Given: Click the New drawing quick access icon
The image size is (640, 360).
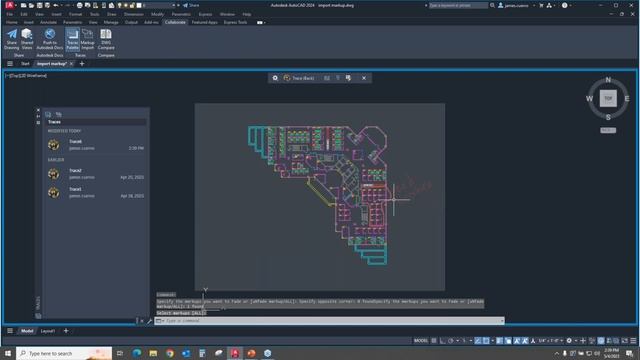Looking at the screenshot, I should pyautogui.click(x=24, y=5).
